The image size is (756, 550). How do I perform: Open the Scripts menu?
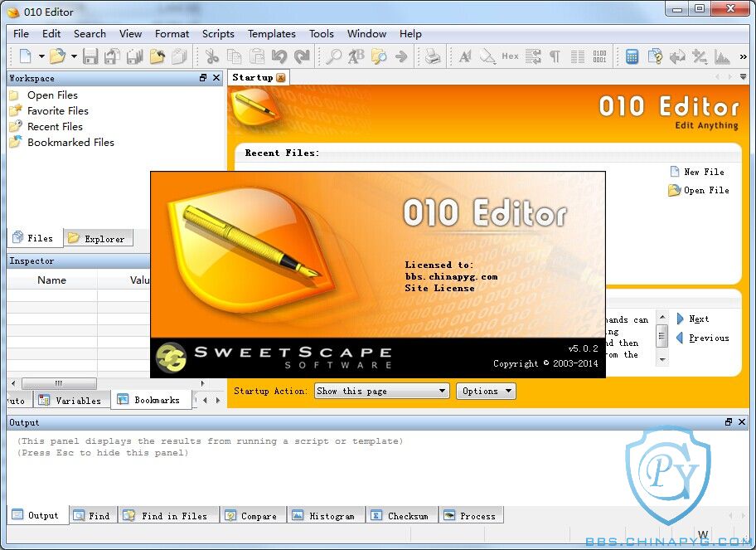tap(218, 34)
